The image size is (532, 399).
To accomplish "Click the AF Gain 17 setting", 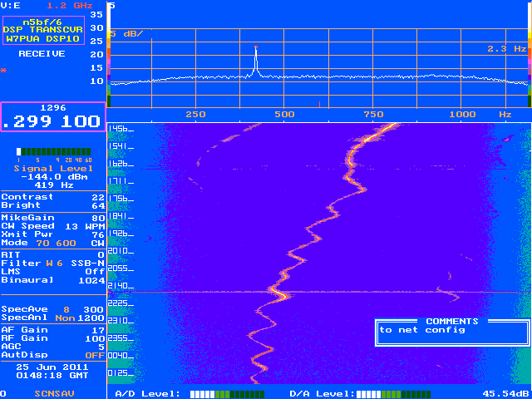I will click(x=53, y=330).
